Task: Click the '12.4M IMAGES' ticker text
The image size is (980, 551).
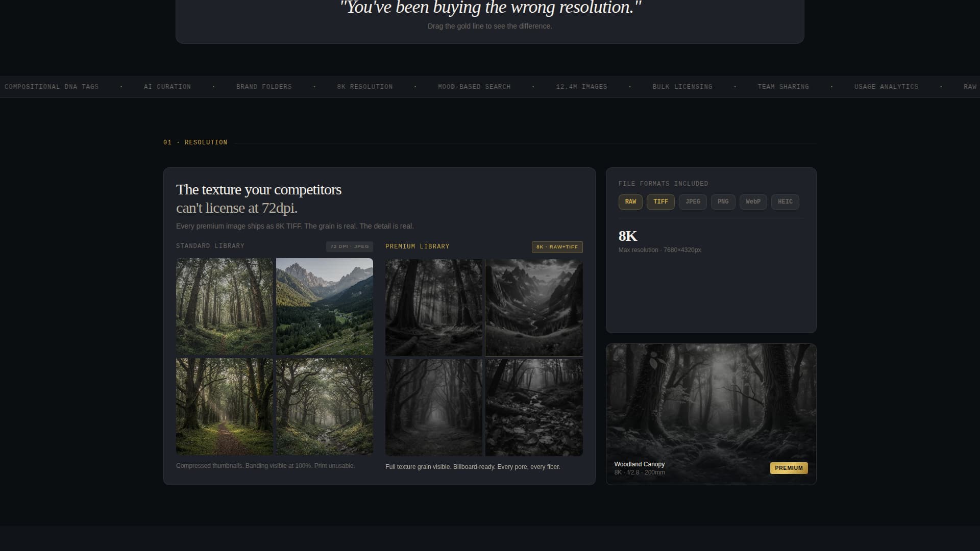Action: click(582, 87)
